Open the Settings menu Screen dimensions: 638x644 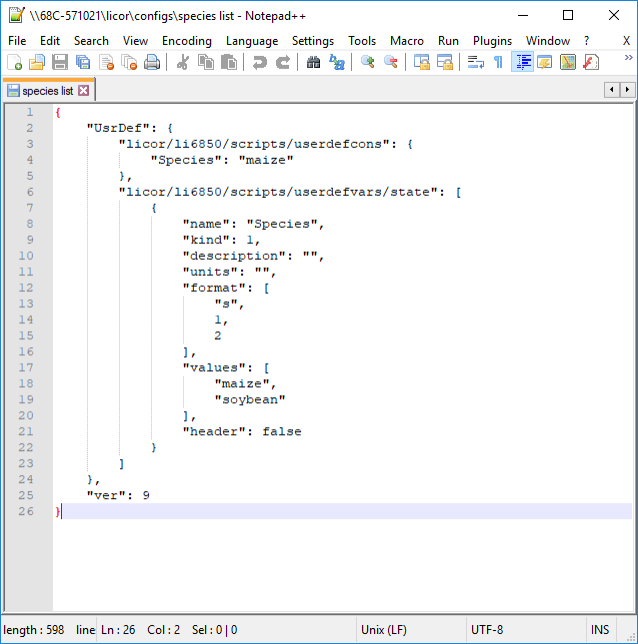pos(313,41)
